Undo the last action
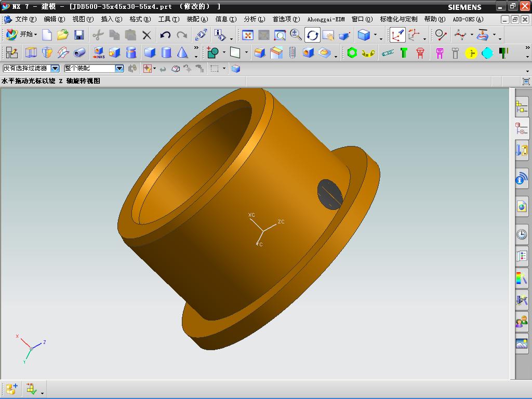The width and height of the screenshot is (532, 399). coord(165,35)
